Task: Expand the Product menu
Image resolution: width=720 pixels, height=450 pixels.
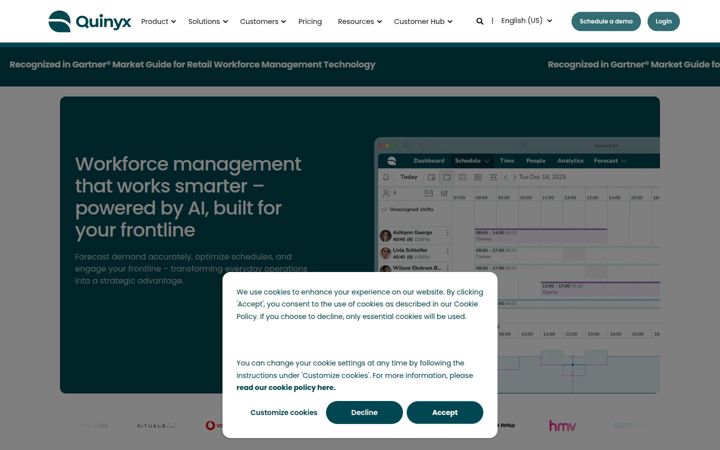Action: (x=158, y=21)
